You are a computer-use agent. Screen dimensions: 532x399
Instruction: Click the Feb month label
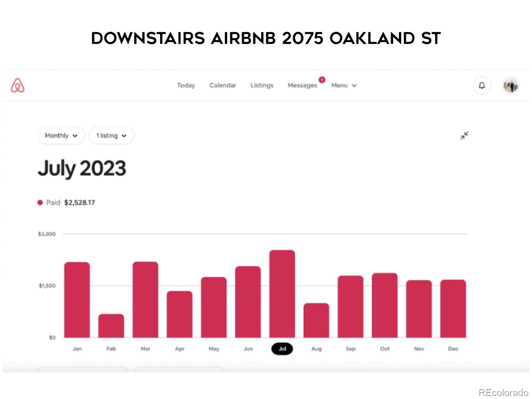[111, 349]
